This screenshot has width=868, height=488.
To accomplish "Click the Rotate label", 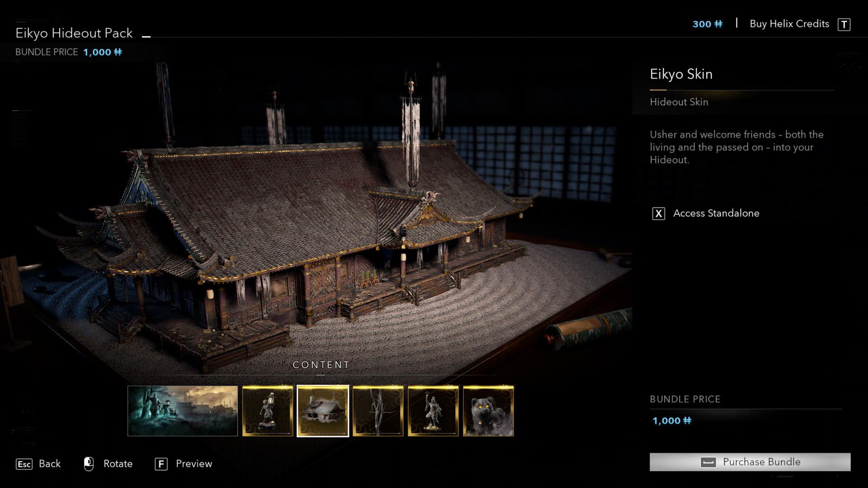I will click(x=118, y=464).
